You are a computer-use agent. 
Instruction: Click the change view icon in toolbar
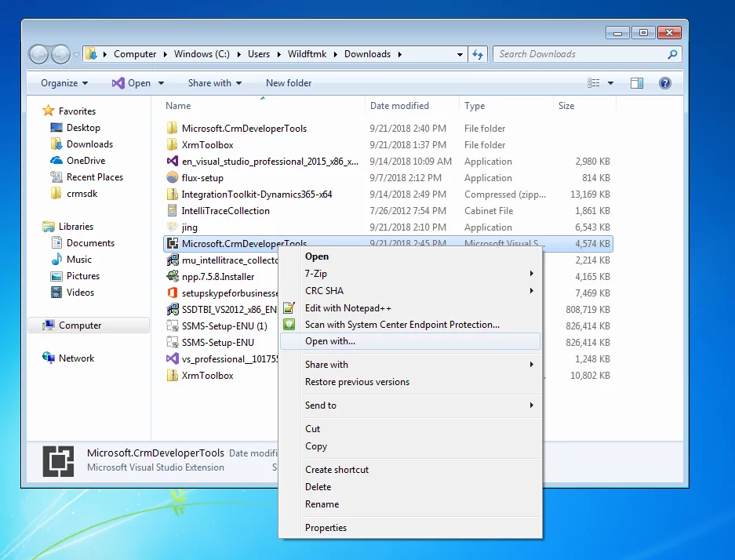[594, 83]
